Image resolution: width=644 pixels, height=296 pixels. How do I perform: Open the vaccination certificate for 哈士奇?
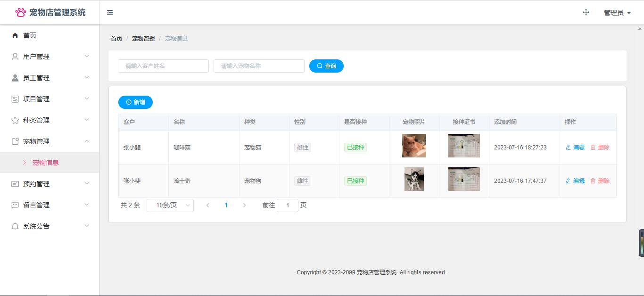(x=464, y=179)
